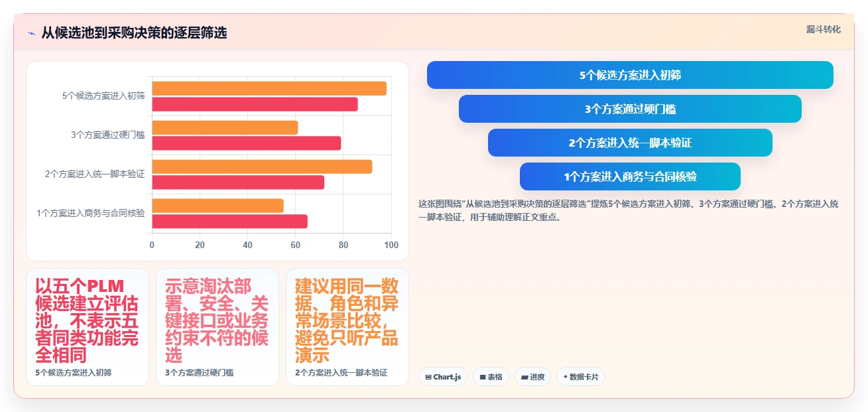This screenshot has height=412, width=868.
Task: Select the Chart.js tag chip
Action: [x=443, y=377]
